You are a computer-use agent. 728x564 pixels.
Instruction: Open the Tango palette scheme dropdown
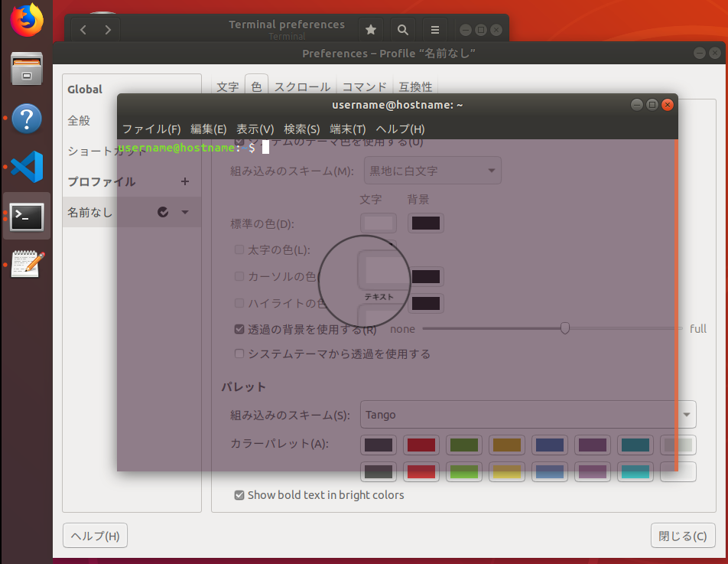pos(528,415)
